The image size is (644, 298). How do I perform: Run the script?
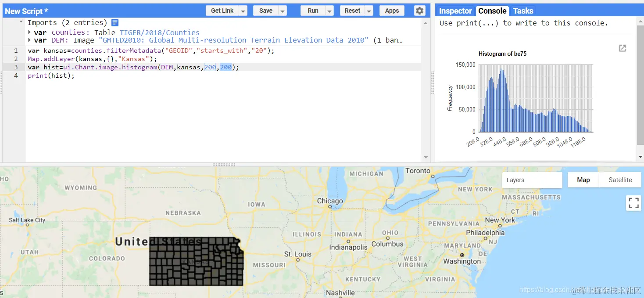[313, 11]
